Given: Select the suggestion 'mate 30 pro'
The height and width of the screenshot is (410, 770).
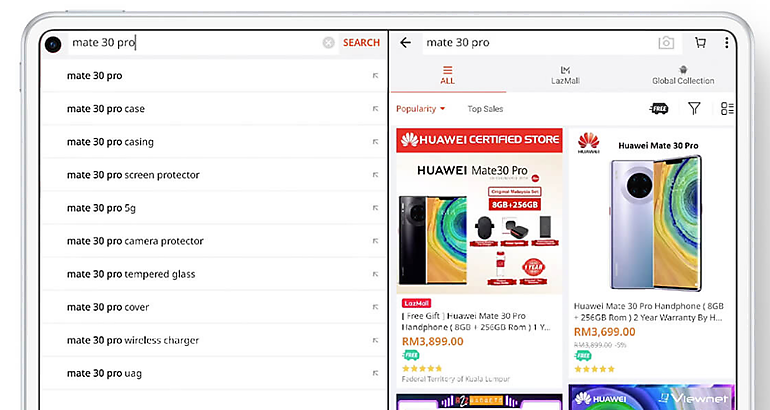Looking at the screenshot, I should 214,76.
